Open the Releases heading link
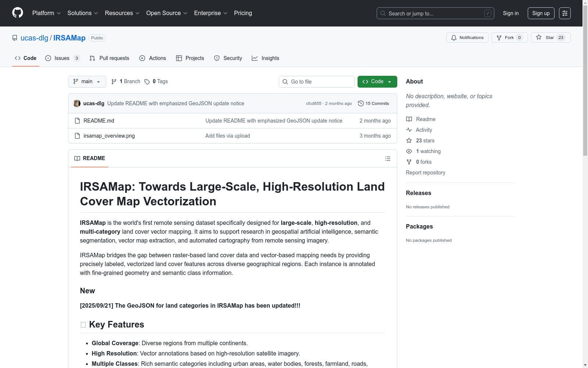Screen dimensions: 588x368 pos(419,193)
